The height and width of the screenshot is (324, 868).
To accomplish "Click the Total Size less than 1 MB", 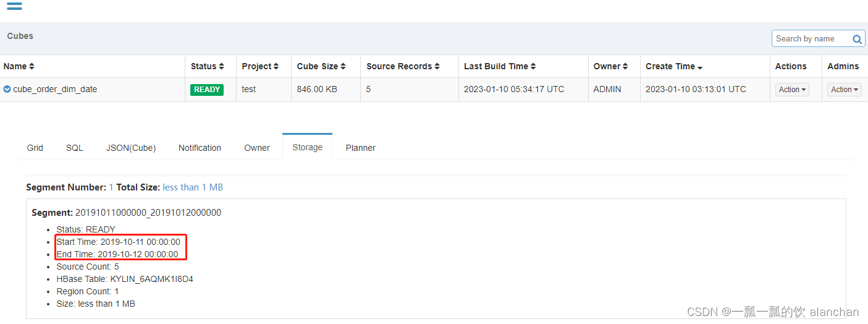I will pos(193,187).
